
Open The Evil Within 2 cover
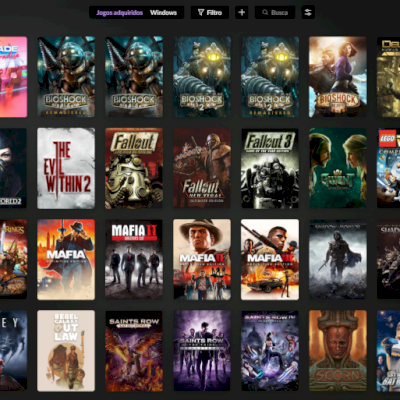click(x=66, y=168)
